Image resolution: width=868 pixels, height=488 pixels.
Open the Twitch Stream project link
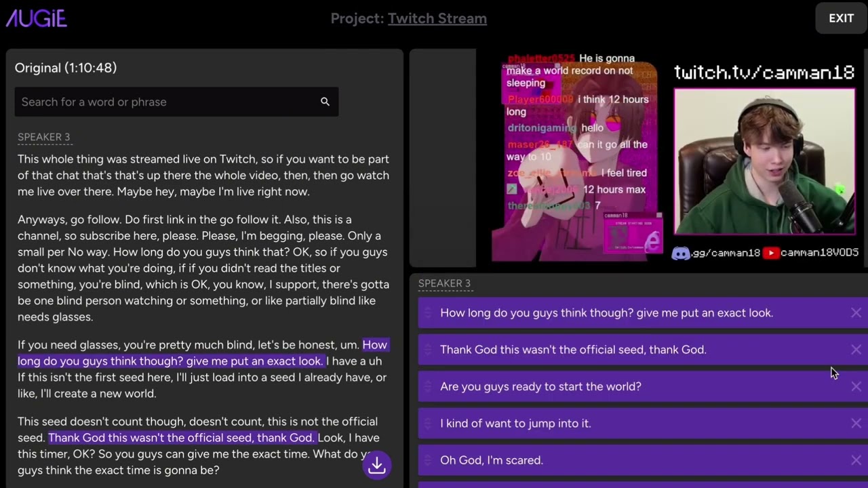pos(437,18)
